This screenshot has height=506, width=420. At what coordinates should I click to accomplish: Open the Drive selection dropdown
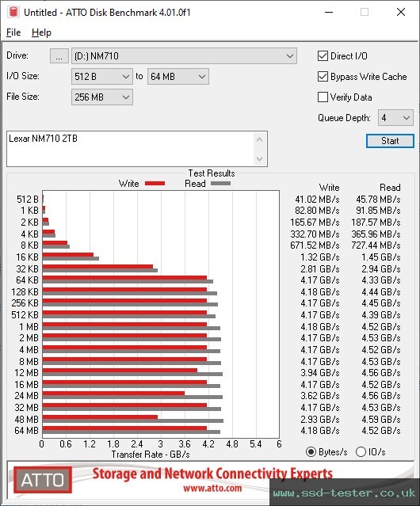(x=184, y=56)
